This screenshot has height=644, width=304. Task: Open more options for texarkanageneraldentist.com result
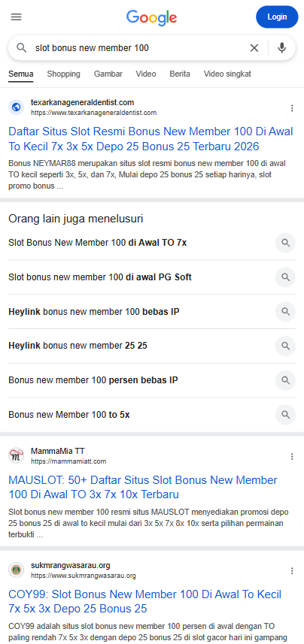tap(292, 108)
